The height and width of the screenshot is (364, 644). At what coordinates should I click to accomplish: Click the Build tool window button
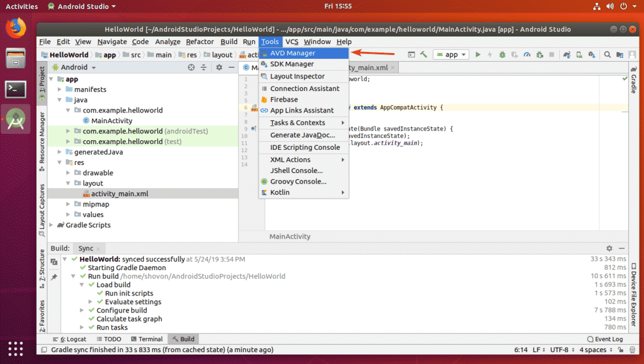coord(183,339)
